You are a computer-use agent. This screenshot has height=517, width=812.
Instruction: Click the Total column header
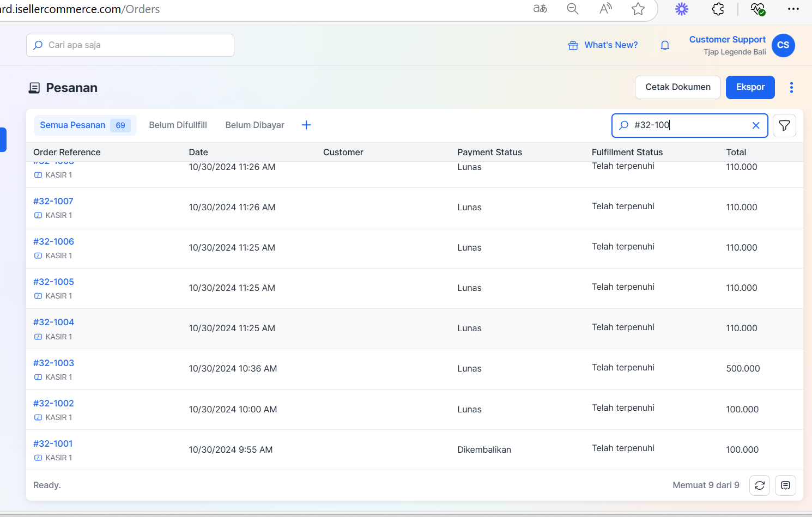click(736, 153)
